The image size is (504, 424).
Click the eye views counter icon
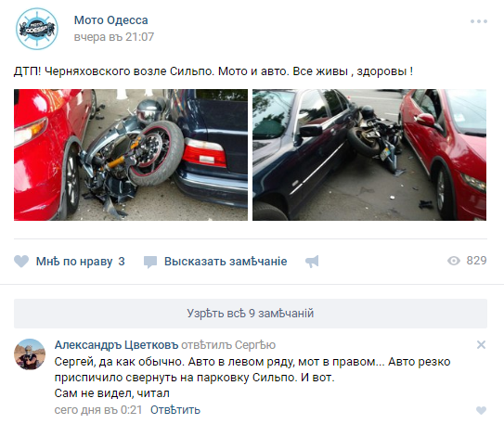(454, 261)
